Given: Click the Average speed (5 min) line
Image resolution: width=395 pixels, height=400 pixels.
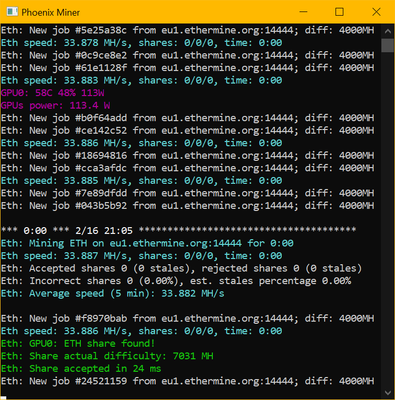Looking at the screenshot, I should pos(113,294).
